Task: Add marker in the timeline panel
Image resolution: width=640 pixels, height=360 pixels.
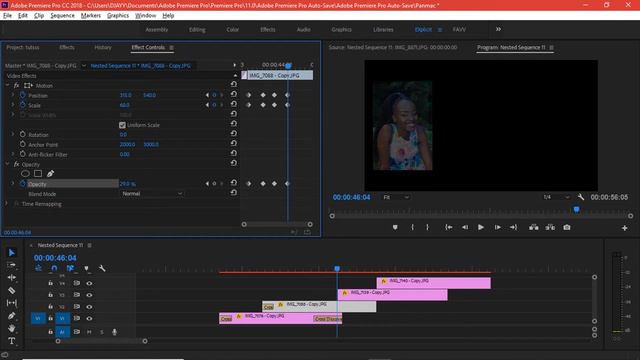Action: [86, 268]
